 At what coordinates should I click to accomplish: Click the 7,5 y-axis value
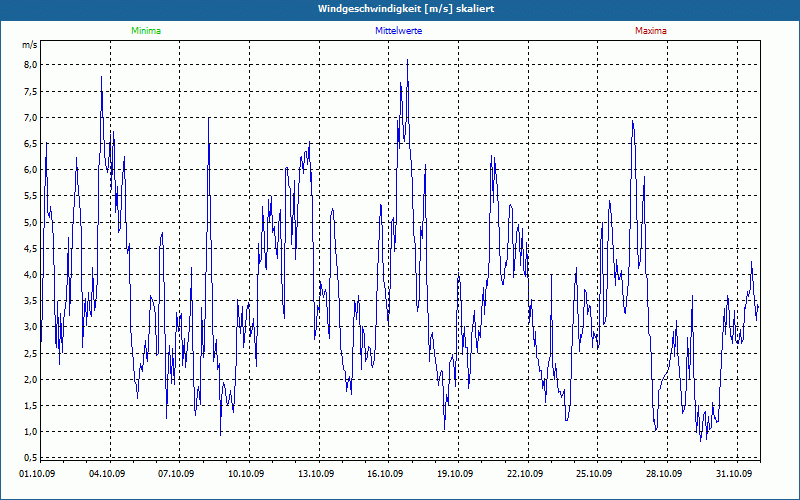(x=30, y=91)
